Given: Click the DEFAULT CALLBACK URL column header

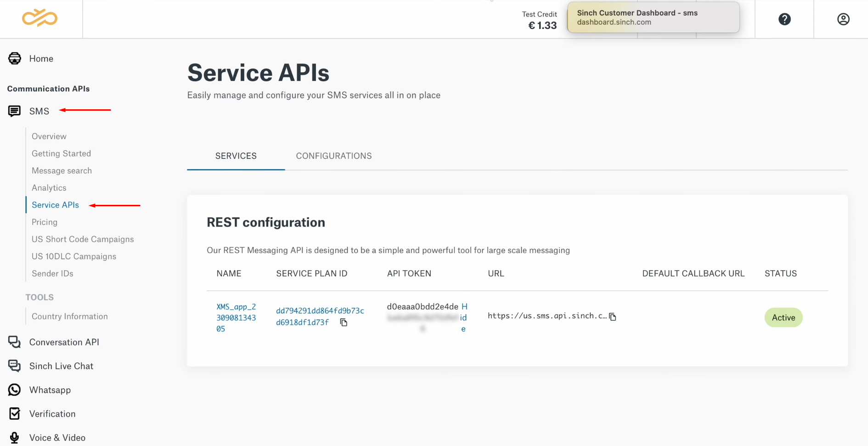Looking at the screenshot, I should pos(693,273).
